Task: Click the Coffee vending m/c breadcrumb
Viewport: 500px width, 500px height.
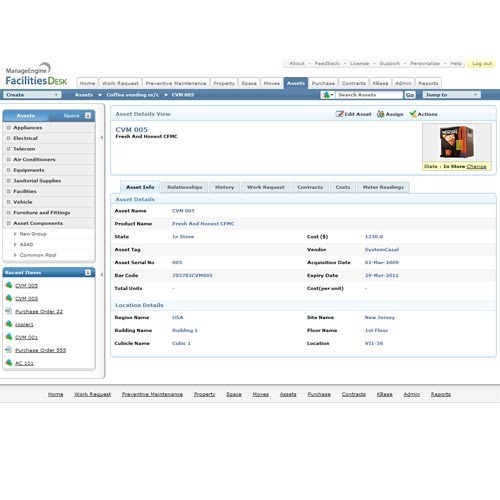Action: (133, 95)
